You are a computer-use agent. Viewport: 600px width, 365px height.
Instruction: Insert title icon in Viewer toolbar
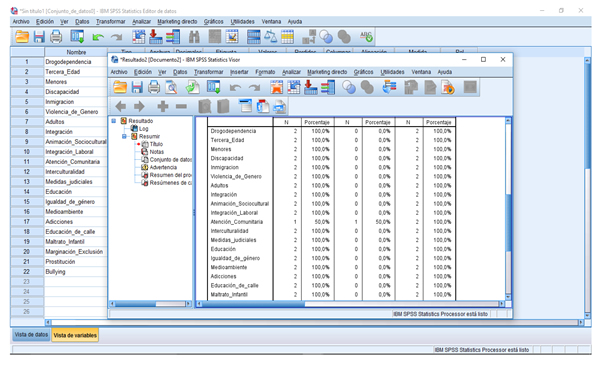[263, 106]
